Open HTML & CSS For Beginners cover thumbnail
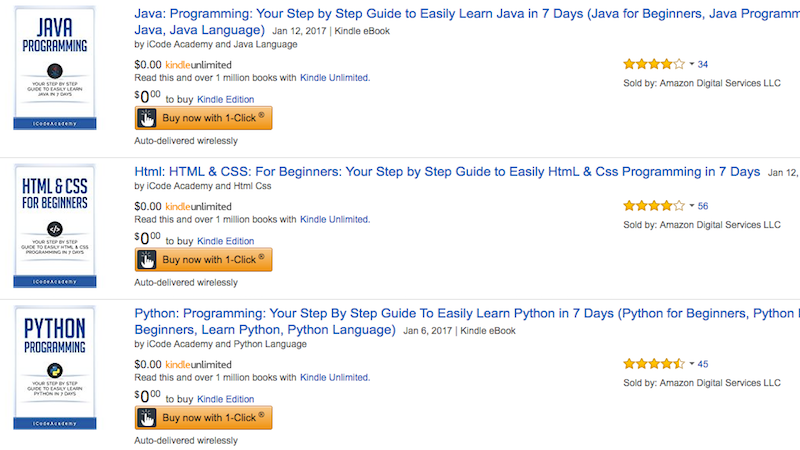This screenshot has height=450, width=800. 55,226
